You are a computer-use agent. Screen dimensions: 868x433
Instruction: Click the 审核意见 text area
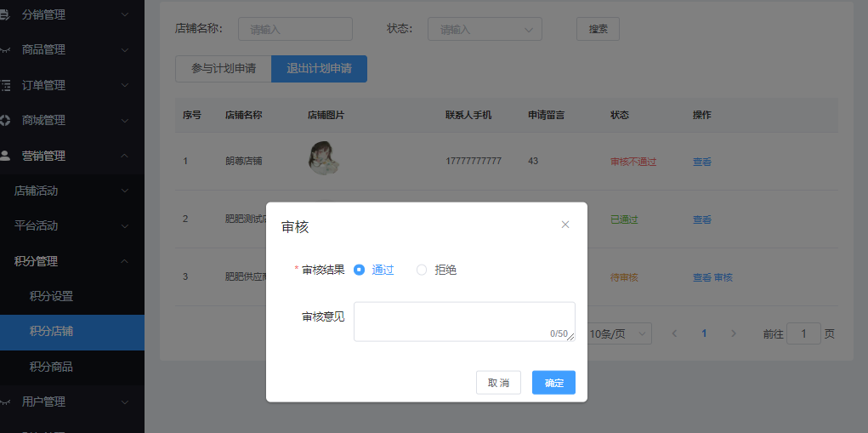coord(463,322)
